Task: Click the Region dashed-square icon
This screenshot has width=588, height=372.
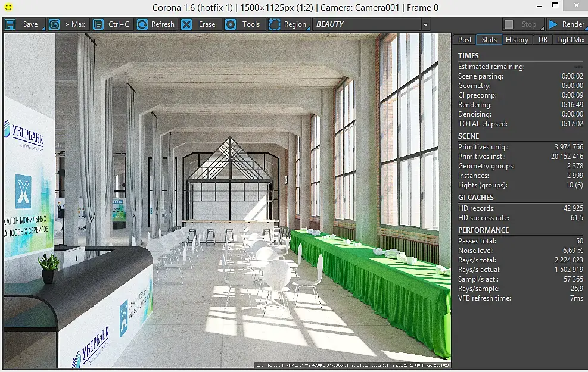Action: click(x=275, y=25)
